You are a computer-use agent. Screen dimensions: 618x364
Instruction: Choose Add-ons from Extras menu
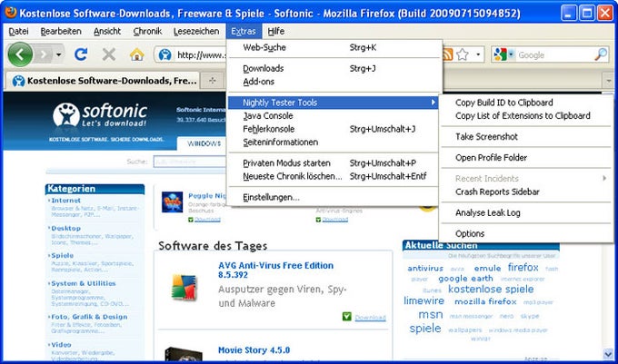coord(334,82)
